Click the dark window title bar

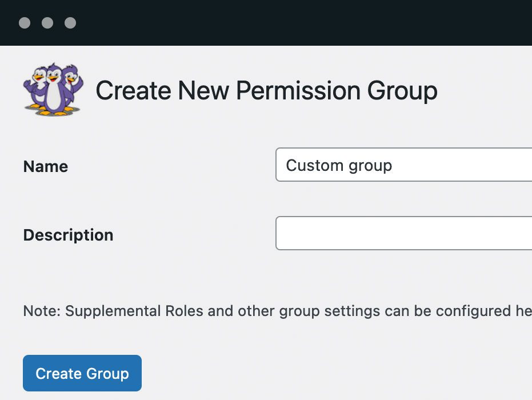pos(286,23)
